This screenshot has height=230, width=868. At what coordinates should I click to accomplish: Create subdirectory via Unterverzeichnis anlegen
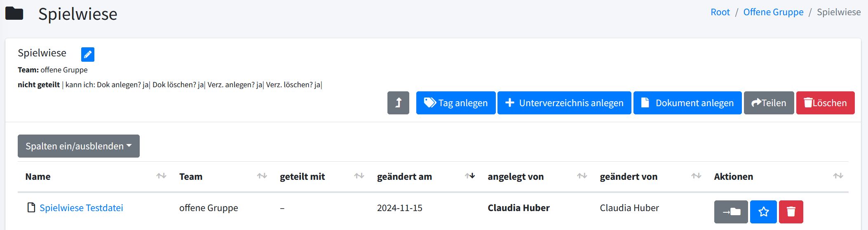coord(564,103)
